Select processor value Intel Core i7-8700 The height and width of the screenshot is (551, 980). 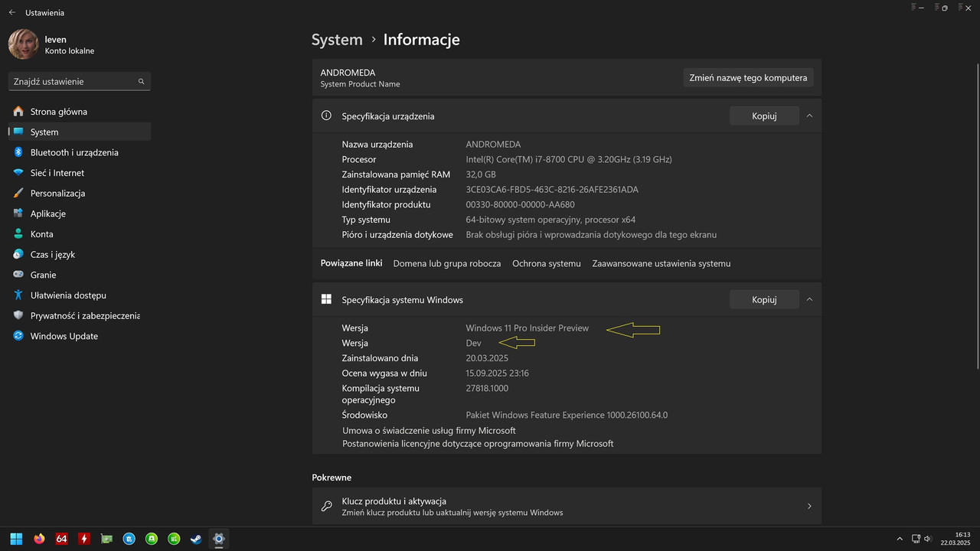click(x=569, y=159)
